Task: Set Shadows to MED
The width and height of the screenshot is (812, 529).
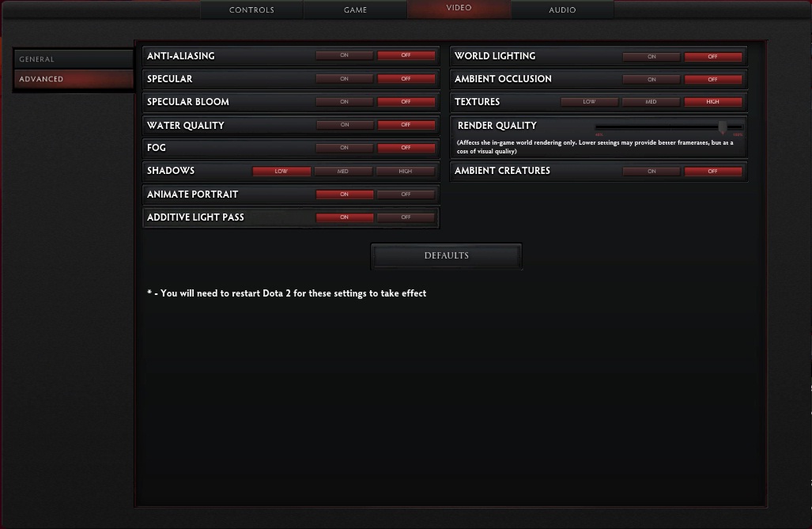Action: (x=343, y=171)
